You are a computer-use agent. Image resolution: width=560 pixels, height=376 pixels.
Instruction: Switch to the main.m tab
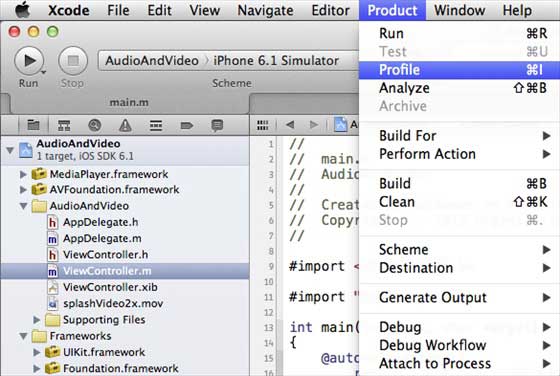[x=129, y=102]
